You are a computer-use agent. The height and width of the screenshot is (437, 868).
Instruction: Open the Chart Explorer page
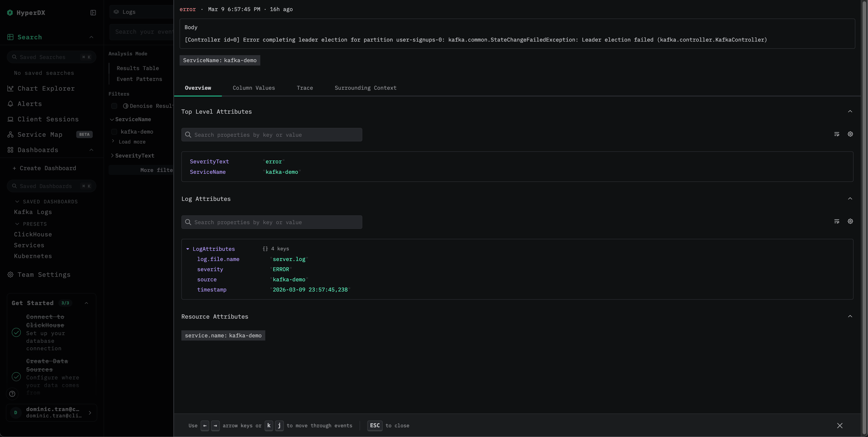[x=46, y=89]
